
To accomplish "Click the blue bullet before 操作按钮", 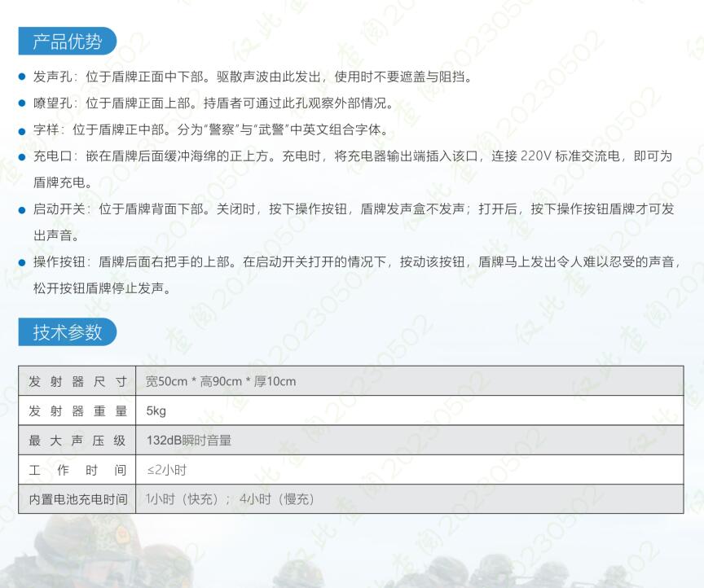I will click(22, 262).
